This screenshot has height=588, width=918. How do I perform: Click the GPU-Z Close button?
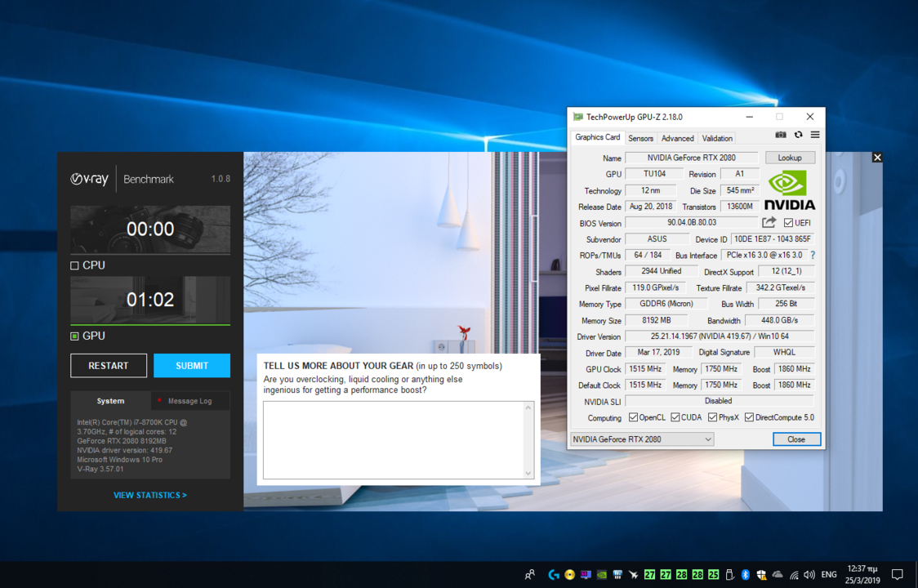coord(796,439)
